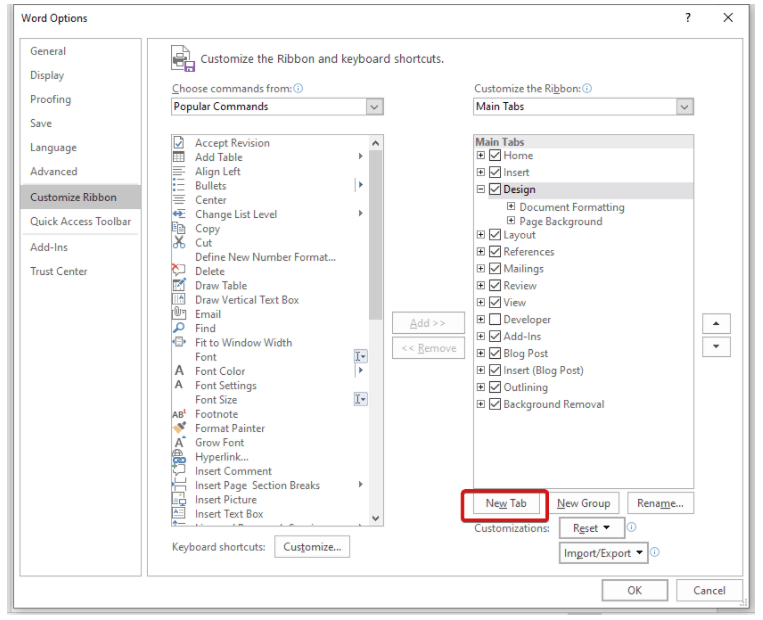Toggle the Design tab checkbox
The image size is (763, 620).
tap(495, 189)
